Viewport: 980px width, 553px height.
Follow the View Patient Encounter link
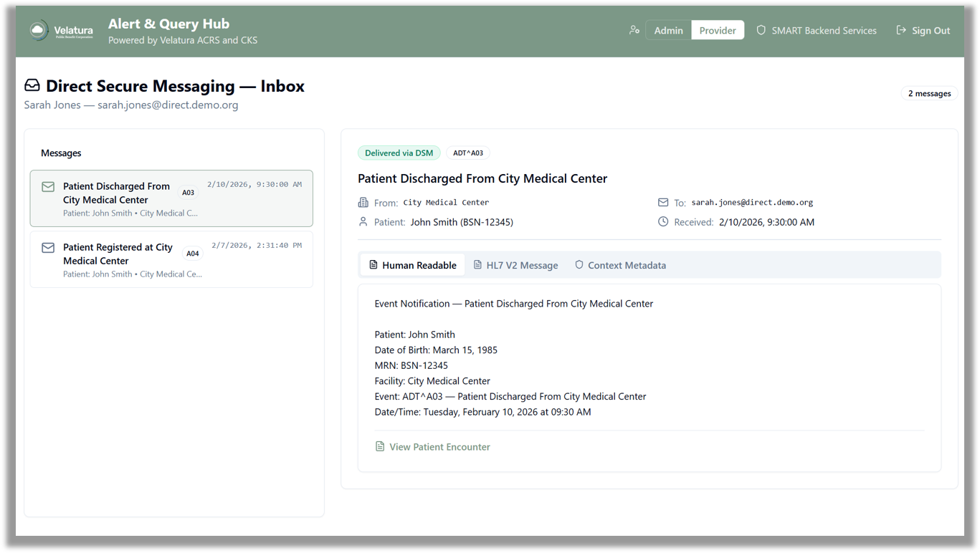point(439,447)
